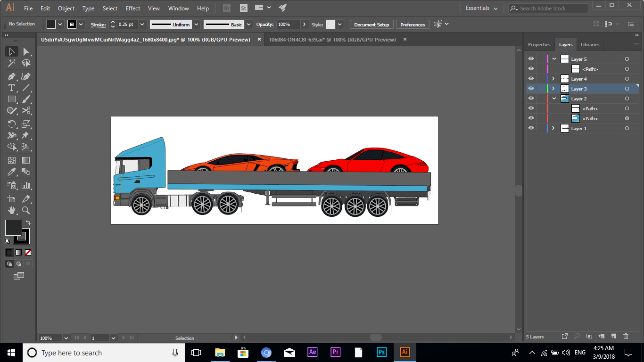This screenshot has width=644, height=362.
Task: Hide Layer 5 visibility eye
Action: pyautogui.click(x=531, y=59)
